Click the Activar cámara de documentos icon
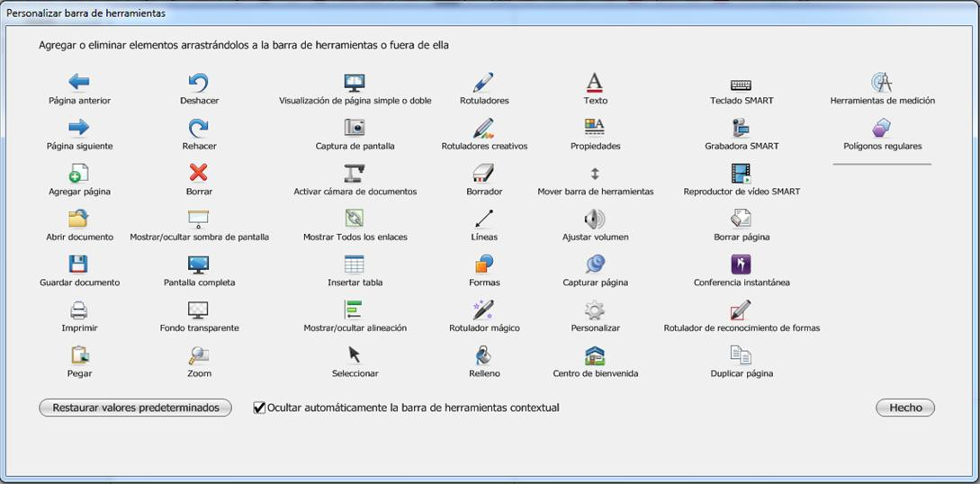Image resolution: width=980 pixels, height=484 pixels. point(355,174)
